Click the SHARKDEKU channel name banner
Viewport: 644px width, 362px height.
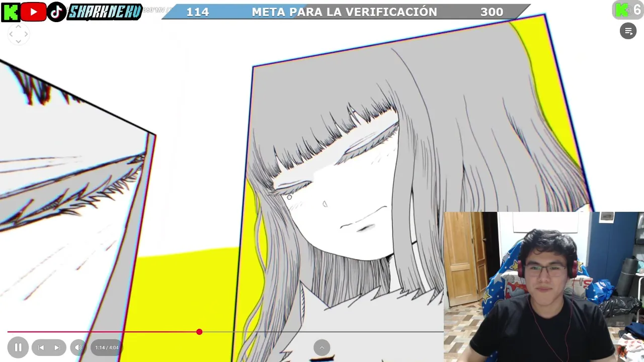(105, 12)
